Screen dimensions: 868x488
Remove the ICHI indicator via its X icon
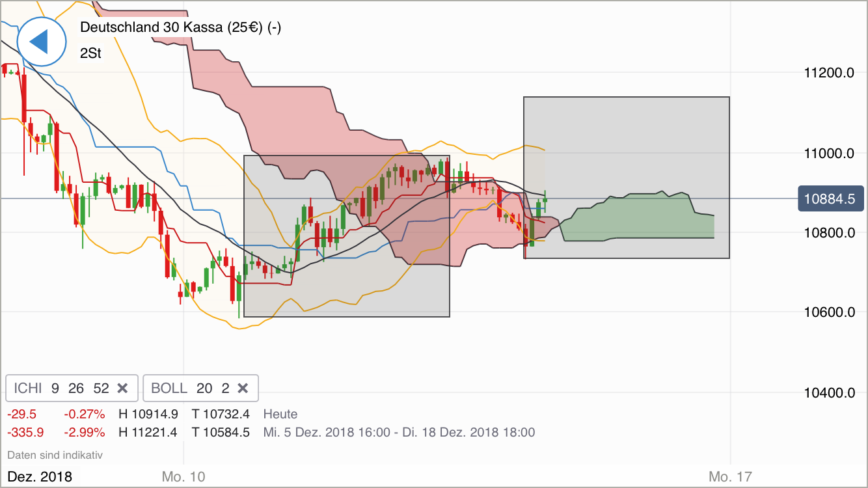pyautogui.click(x=122, y=388)
